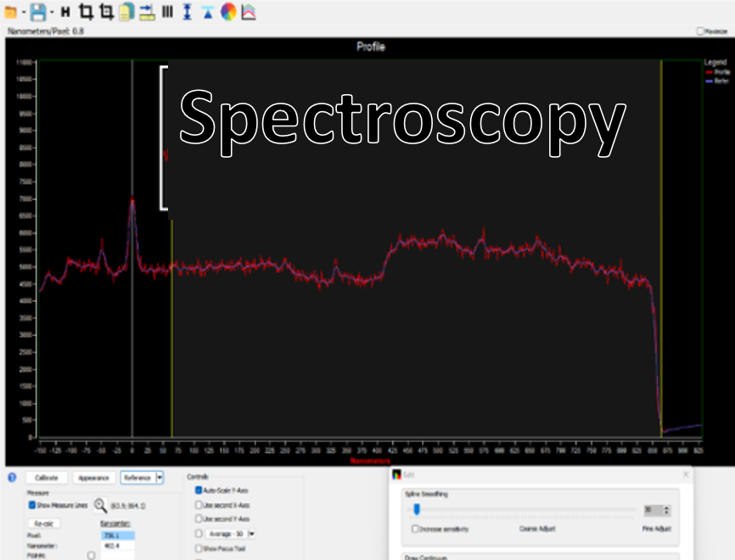Image resolution: width=735 pixels, height=560 pixels.
Task: Click the color wheel icon in toolbar
Action: 228,12
